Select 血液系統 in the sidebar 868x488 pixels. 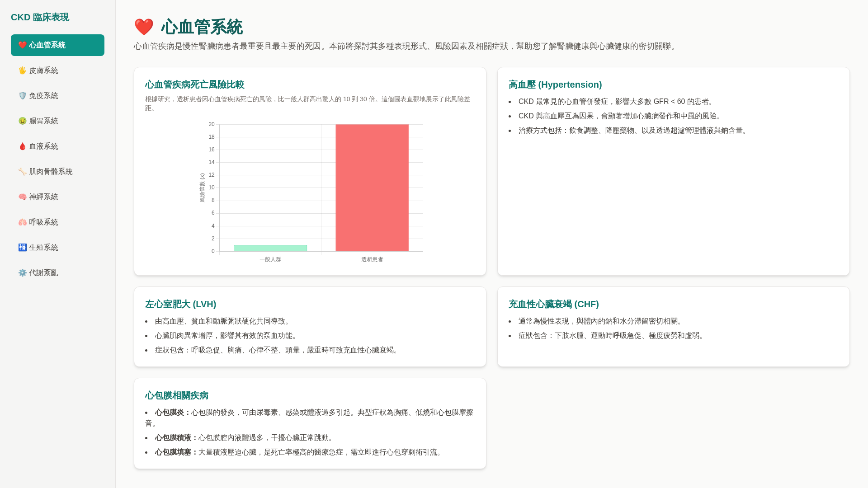point(57,146)
